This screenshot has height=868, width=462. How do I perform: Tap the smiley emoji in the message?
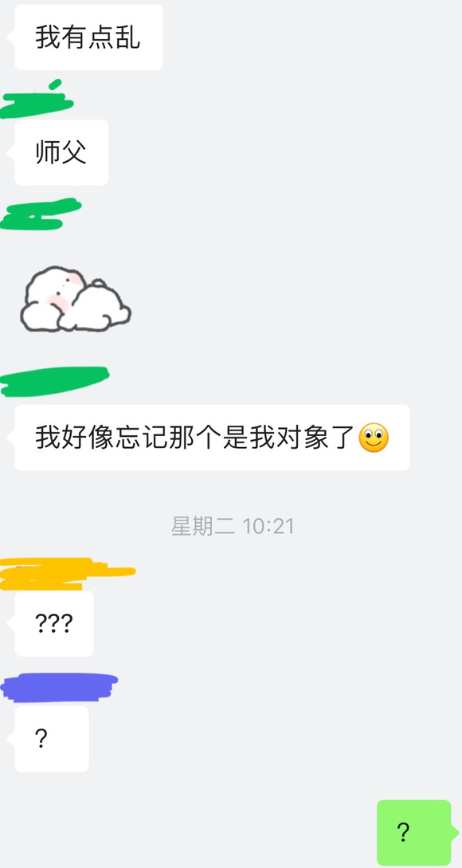coord(374,438)
